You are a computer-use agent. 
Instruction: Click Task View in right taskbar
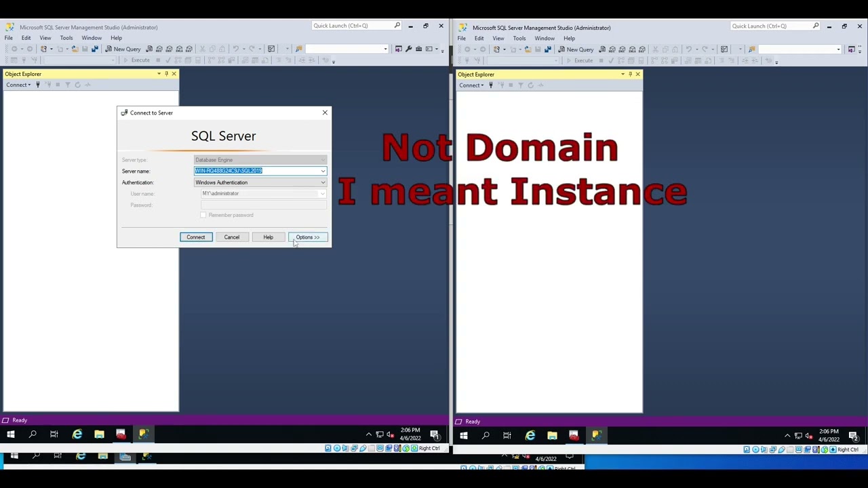(507, 435)
